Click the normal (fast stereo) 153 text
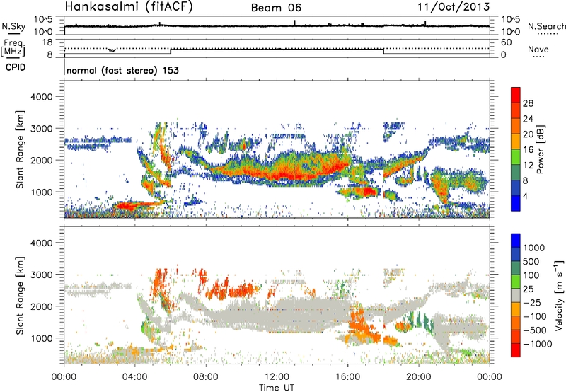Viewport: 566px width, 392px height. [x=122, y=71]
